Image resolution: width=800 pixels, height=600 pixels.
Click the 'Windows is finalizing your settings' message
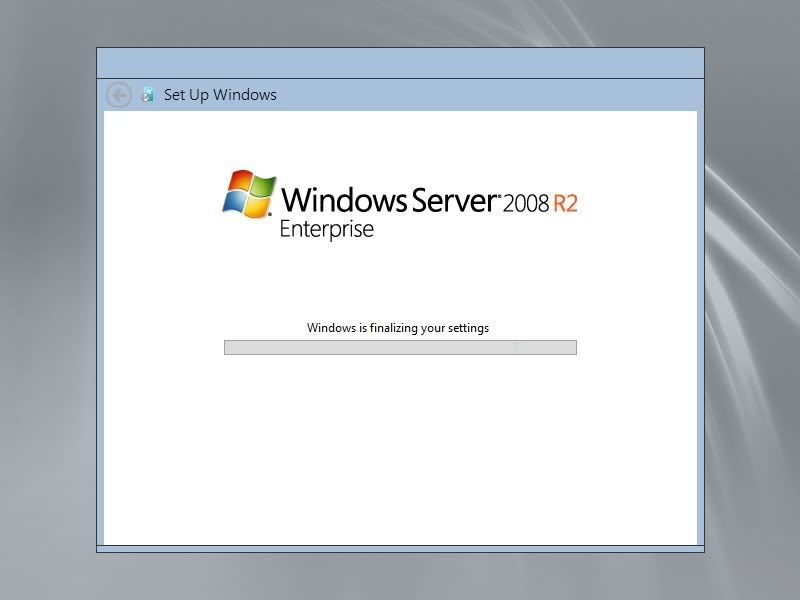click(398, 328)
